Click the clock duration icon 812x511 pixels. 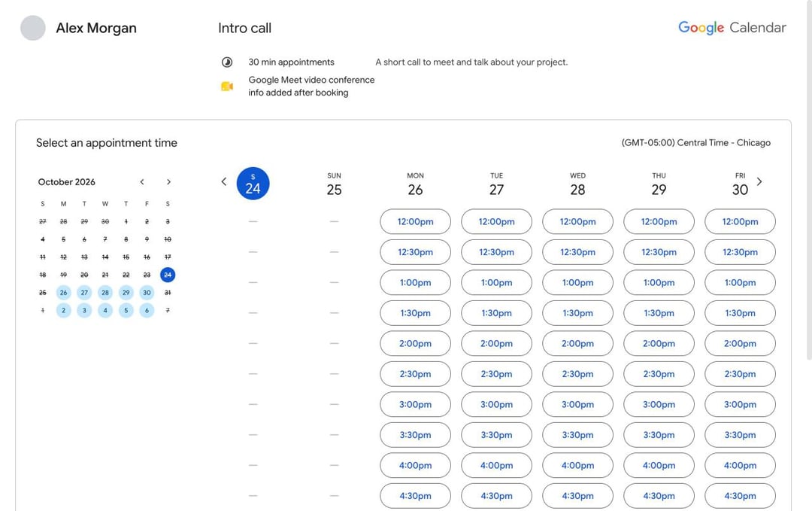[x=227, y=62]
